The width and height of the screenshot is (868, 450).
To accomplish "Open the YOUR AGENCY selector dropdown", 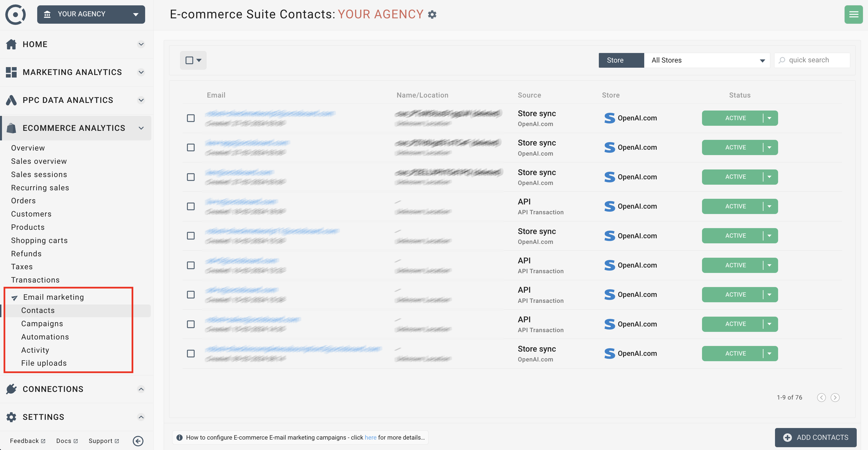I will [x=91, y=14].
